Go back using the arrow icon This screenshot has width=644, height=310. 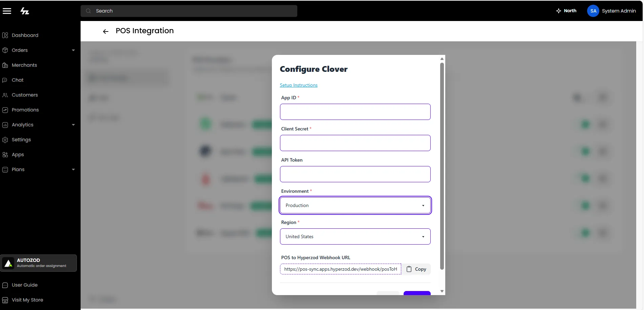coord(106,32)
